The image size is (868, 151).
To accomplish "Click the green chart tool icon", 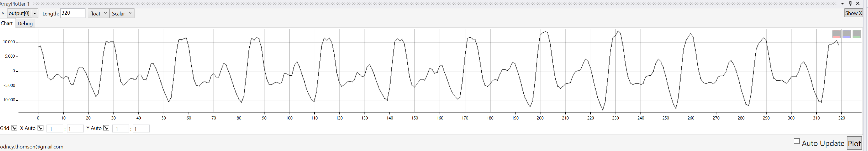I will coord(857,34).
